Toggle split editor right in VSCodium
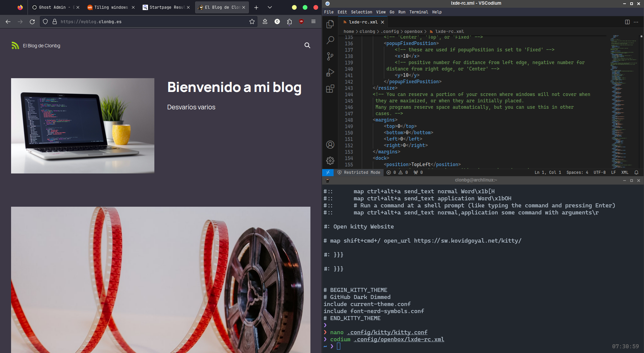 tap(627, 22)
